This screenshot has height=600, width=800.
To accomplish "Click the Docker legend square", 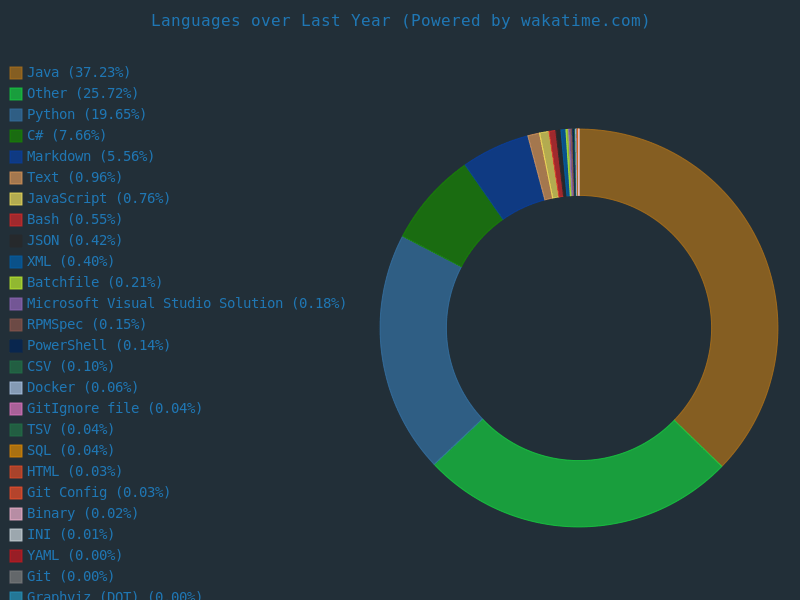I will click(16, 386).
